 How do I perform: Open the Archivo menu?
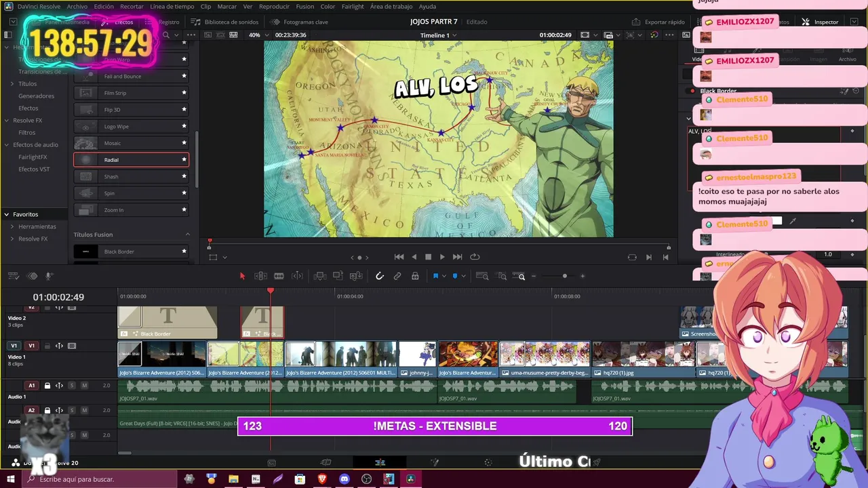[x=77, y=6]
